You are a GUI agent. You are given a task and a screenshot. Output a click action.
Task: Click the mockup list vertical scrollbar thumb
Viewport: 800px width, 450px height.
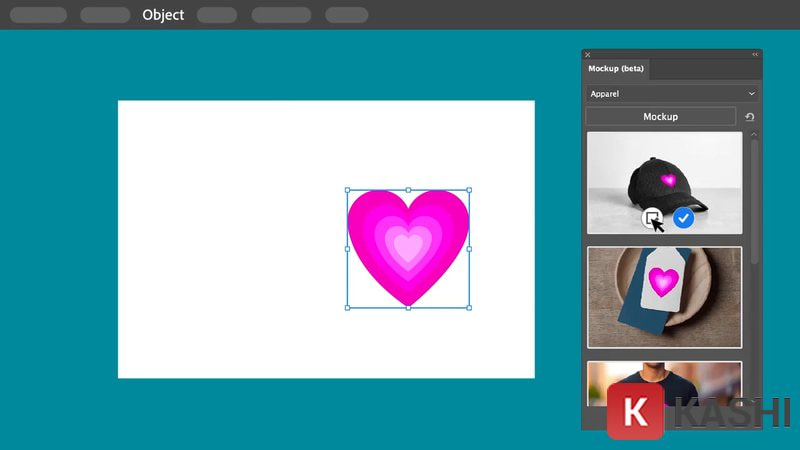[755, 200]
